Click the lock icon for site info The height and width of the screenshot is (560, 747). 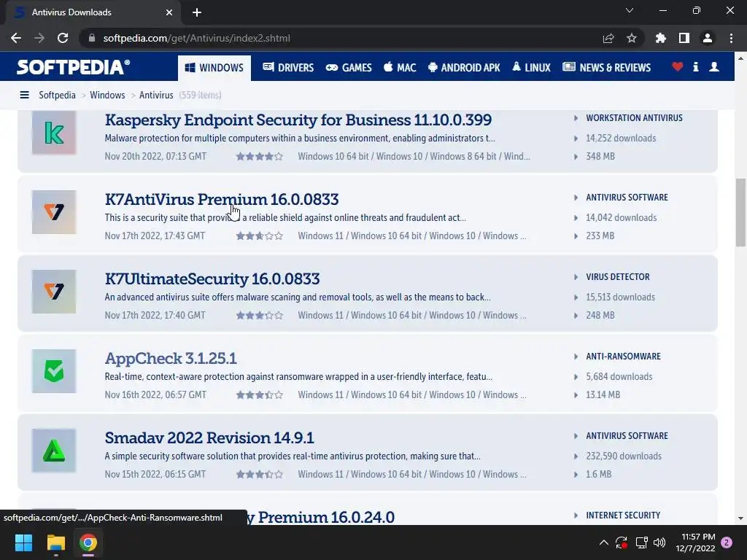92,38
